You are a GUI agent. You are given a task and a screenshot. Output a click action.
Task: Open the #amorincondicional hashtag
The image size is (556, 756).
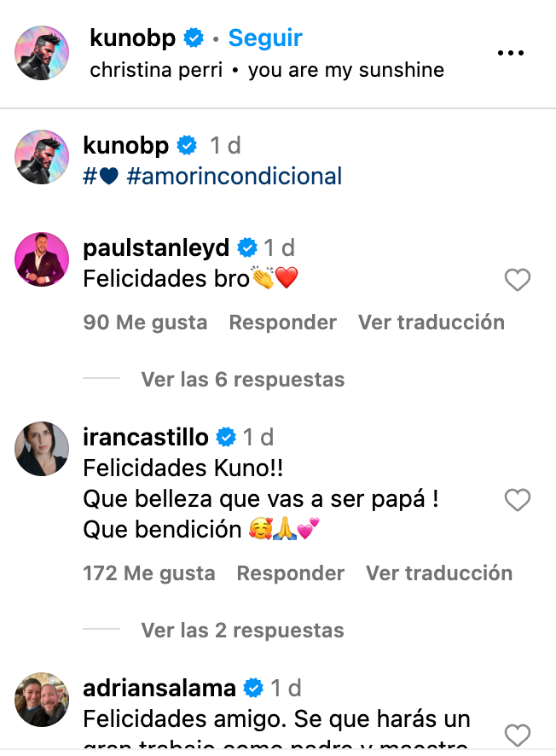tap(234, 176)
